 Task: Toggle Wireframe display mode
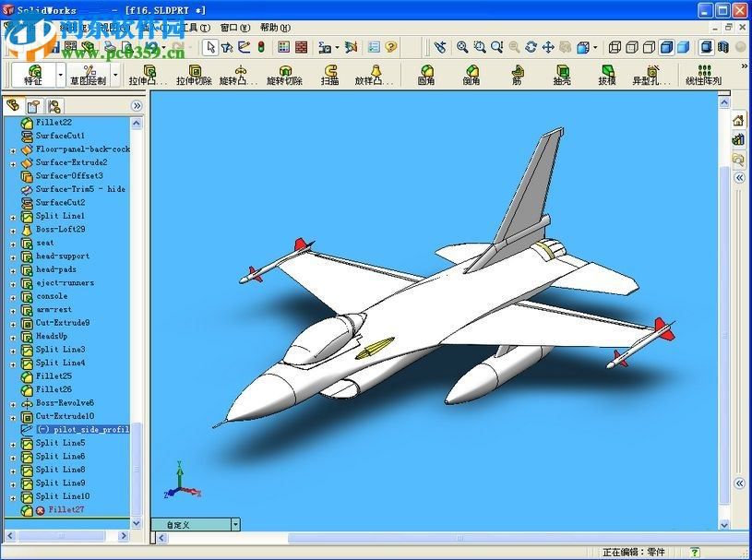(615, 45)
